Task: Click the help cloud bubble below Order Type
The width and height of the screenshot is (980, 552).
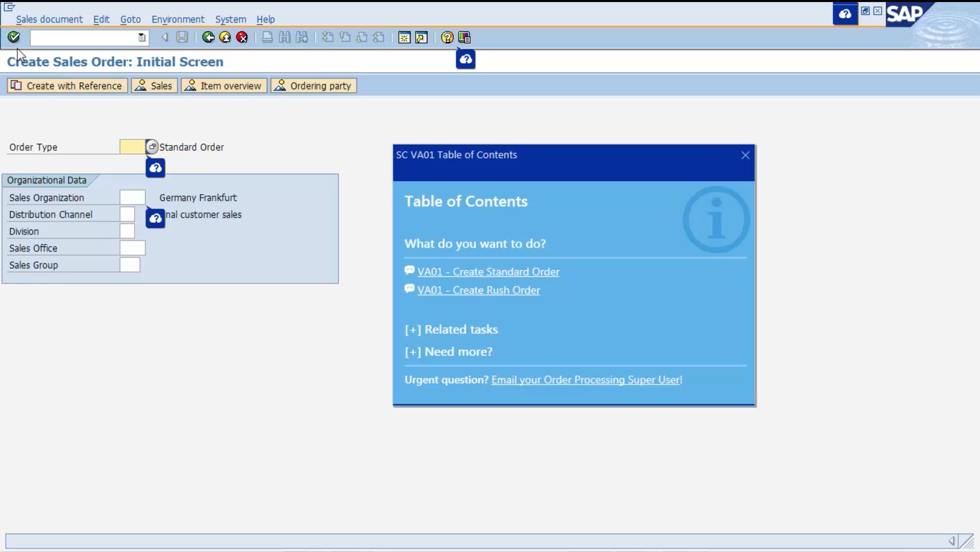Action: pos(155,168)
